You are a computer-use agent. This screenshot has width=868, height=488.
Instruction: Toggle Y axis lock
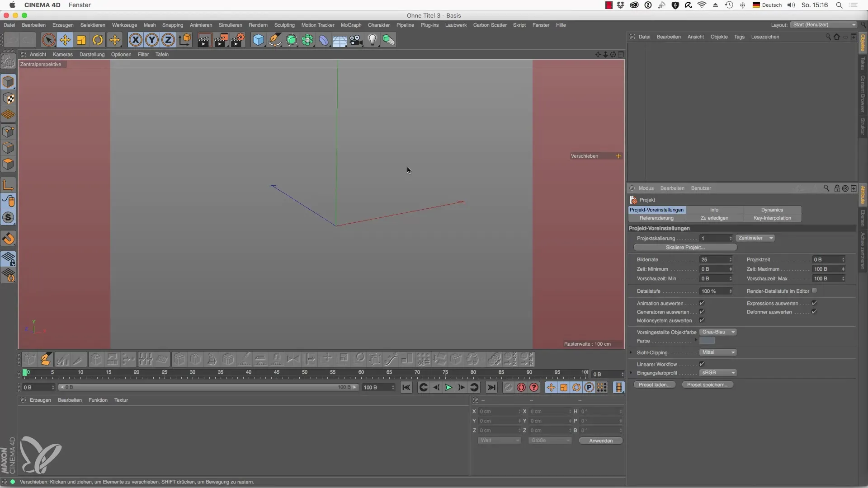pos(152,40)
